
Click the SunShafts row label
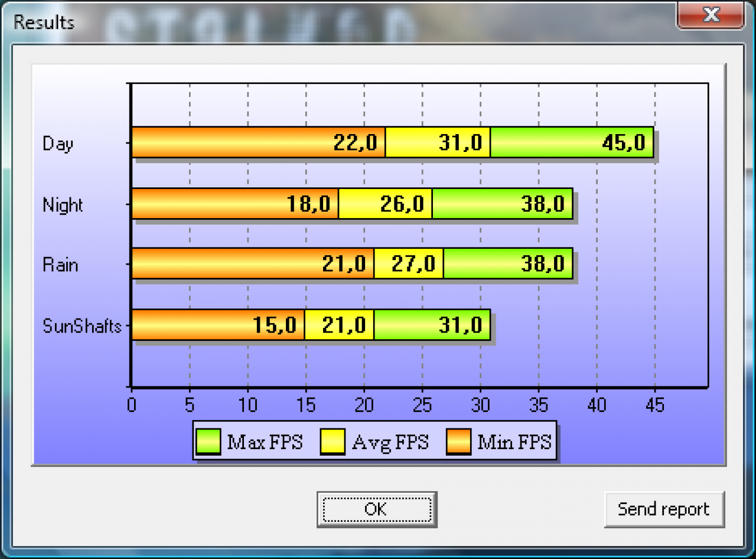pyautogui.click(x=82, y=326)
